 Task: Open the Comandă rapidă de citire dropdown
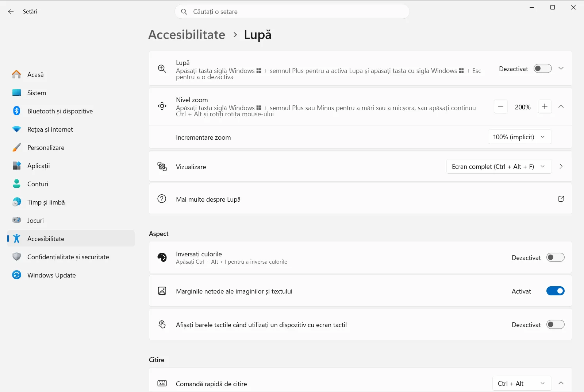pos(522,384)
